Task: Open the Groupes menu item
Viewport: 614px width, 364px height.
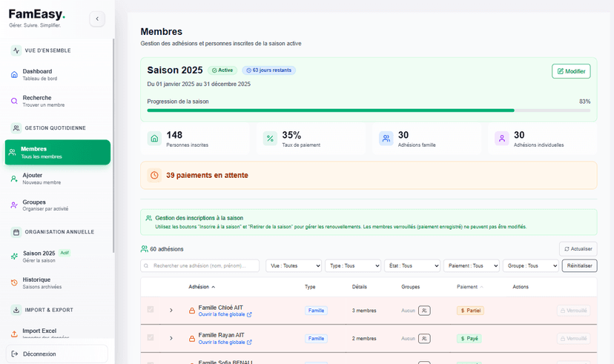Action: [58, 205]
